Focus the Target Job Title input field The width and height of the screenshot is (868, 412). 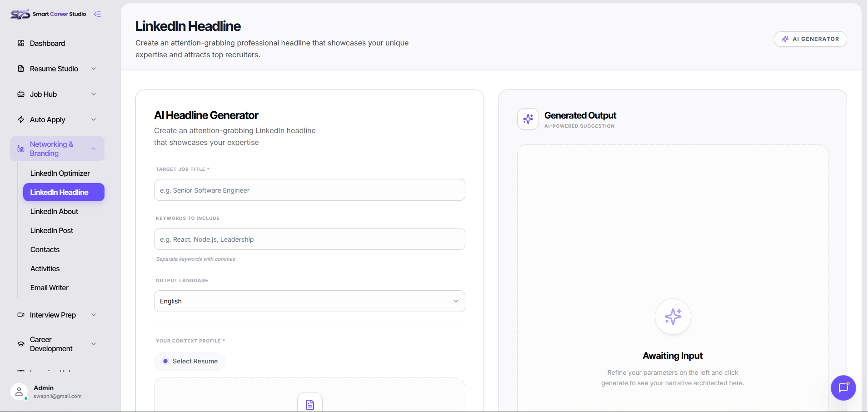[x=309, y=190]
